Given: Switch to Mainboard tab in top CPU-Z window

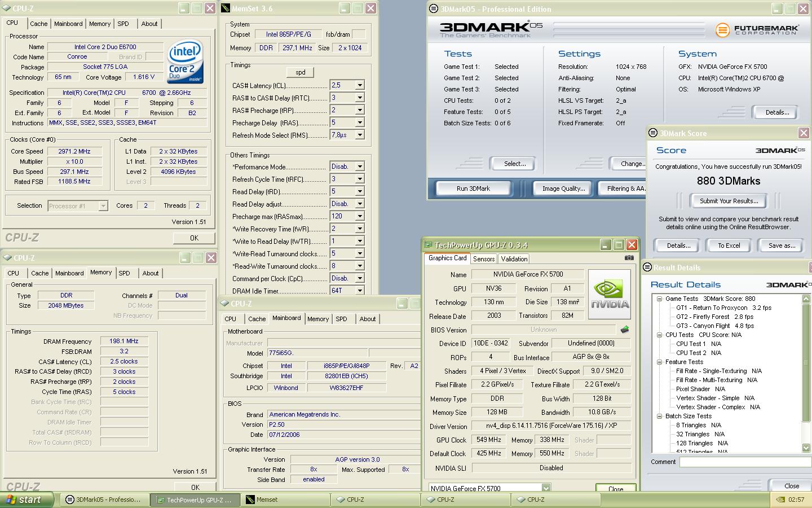Looking at the screenshot, I should coord(68,24).
